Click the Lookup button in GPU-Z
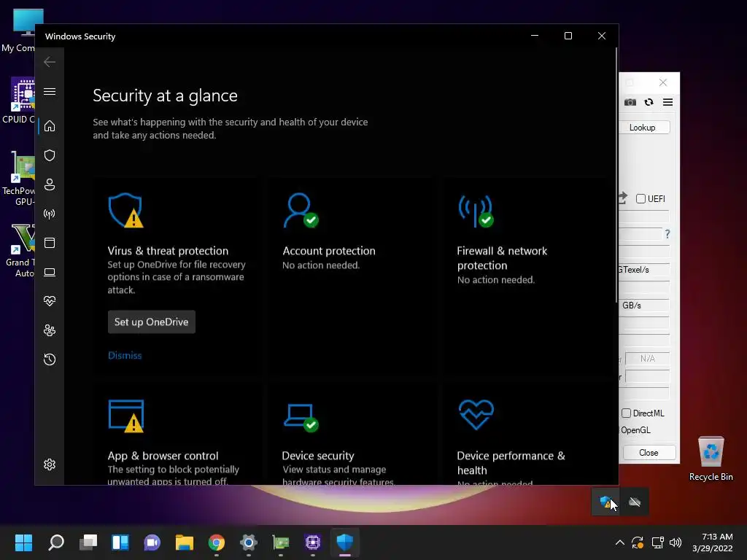The image size is (747, 560). 642,128
